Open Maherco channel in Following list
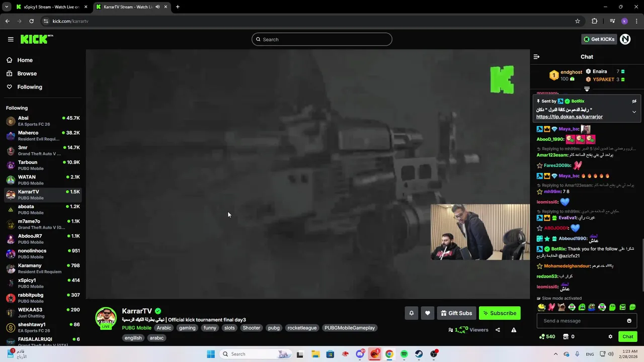The height and width of the screenshot is (362, 644). tap(43, 136)
